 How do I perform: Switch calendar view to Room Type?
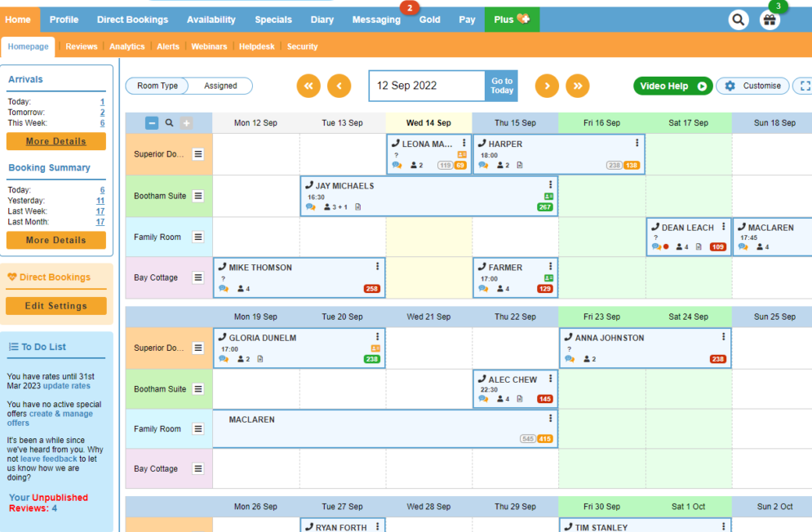pyautogui.click(x=158, y=86)
